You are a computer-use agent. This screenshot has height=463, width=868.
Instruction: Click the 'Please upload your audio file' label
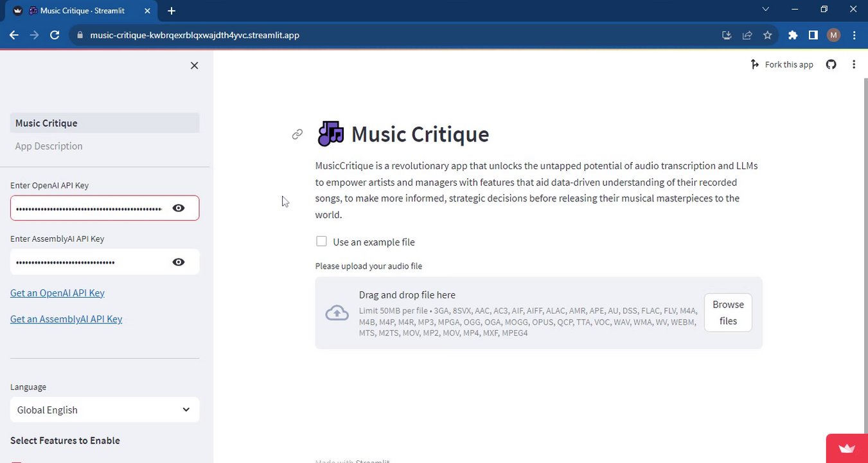pyautogui.click(x=369, y=266)
